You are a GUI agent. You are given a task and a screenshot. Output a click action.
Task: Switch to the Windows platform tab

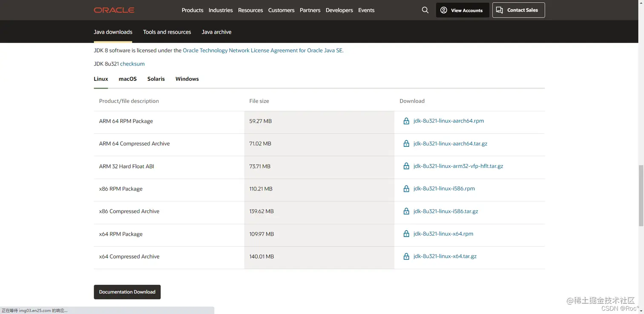click(x=187, y=79)
